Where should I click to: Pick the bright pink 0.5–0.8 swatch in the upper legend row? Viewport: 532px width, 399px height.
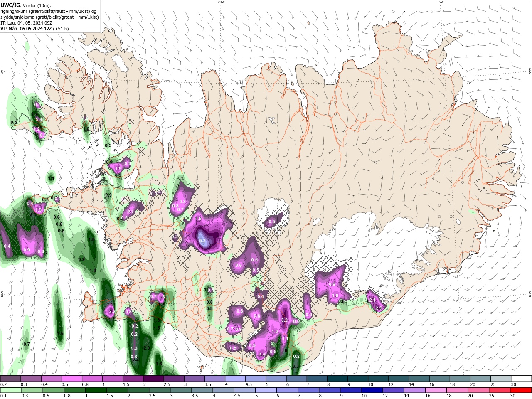(x=71, y=379)
